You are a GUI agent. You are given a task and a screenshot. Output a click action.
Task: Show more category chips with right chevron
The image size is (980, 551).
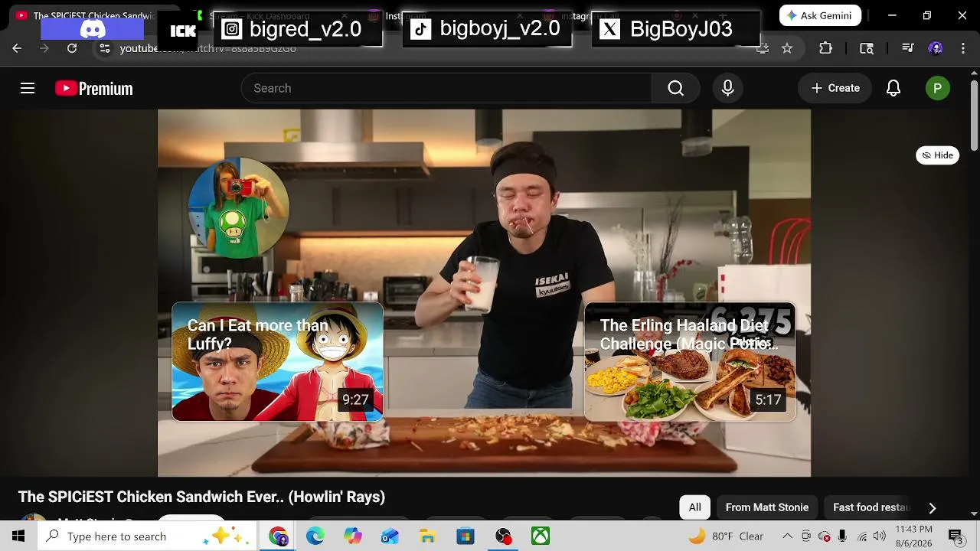[x=932, y=507]
